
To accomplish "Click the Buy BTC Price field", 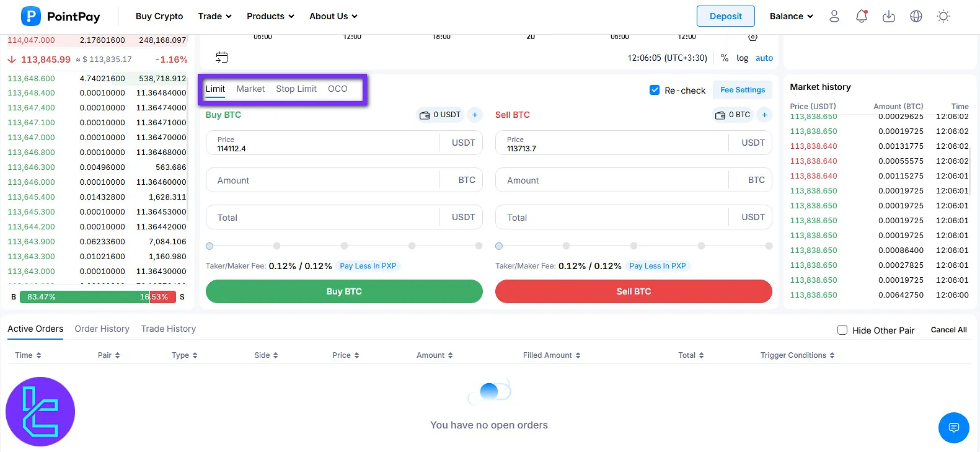I will [344, 143].
